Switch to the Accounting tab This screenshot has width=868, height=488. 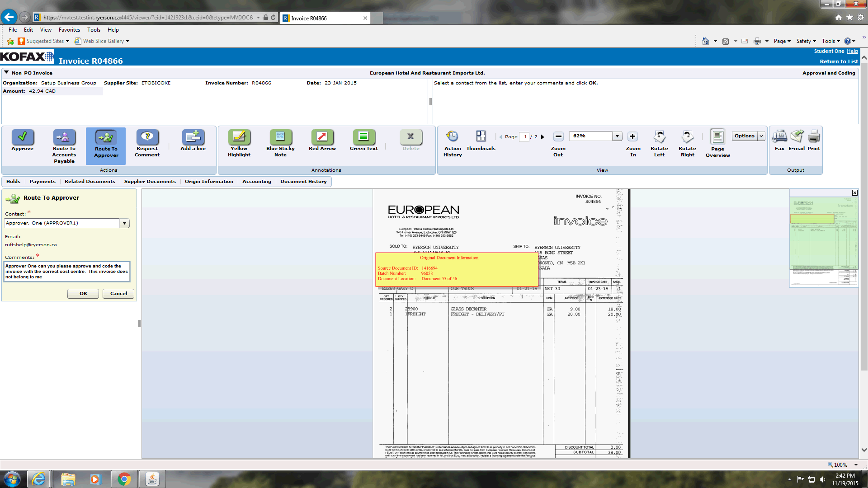point(256,182)
